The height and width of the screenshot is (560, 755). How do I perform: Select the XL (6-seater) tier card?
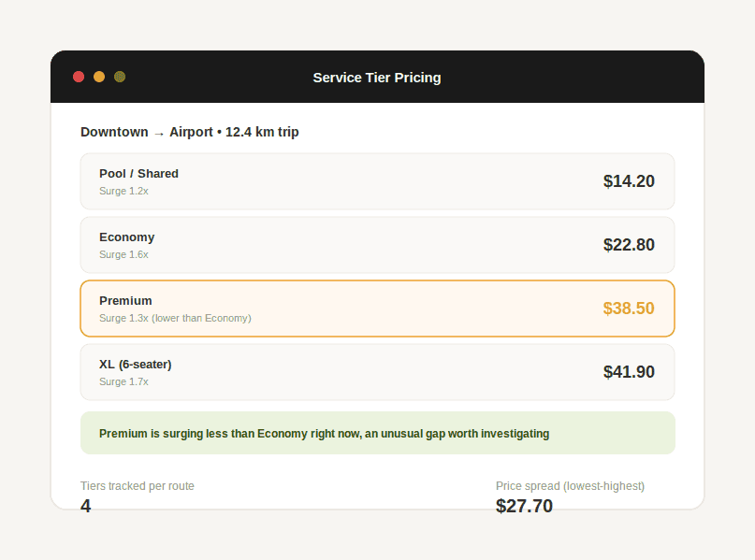[378, 372]
